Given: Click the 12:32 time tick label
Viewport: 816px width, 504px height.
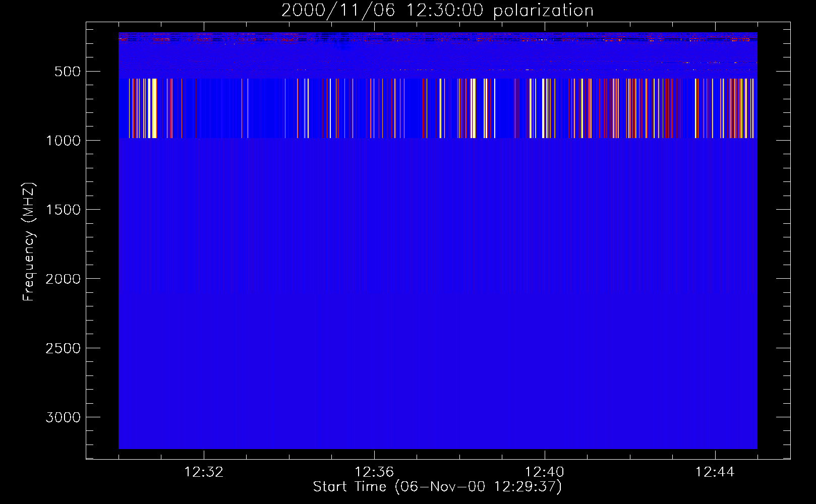Looking at the screenshot, I should click(204, 472).
